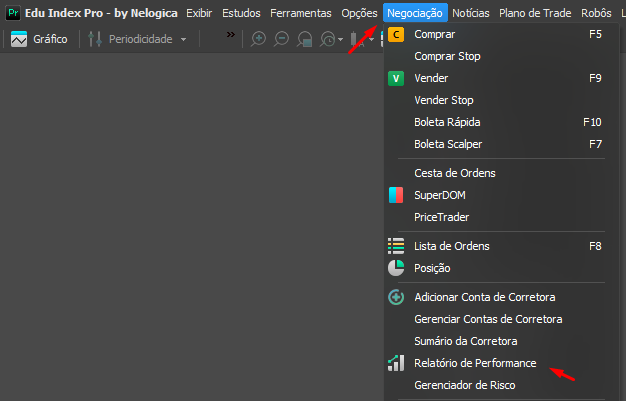Click the zoom in magnifier icon

(x=258, y=39)
